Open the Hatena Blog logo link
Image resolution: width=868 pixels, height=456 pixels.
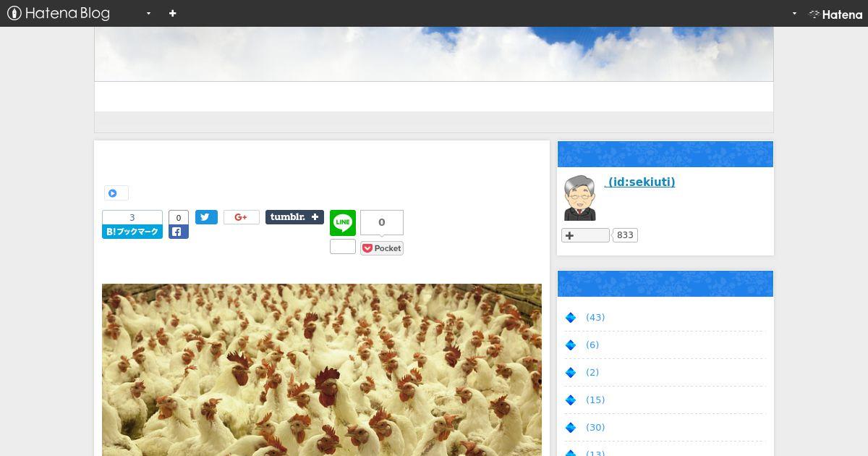[x=59, y=13]
